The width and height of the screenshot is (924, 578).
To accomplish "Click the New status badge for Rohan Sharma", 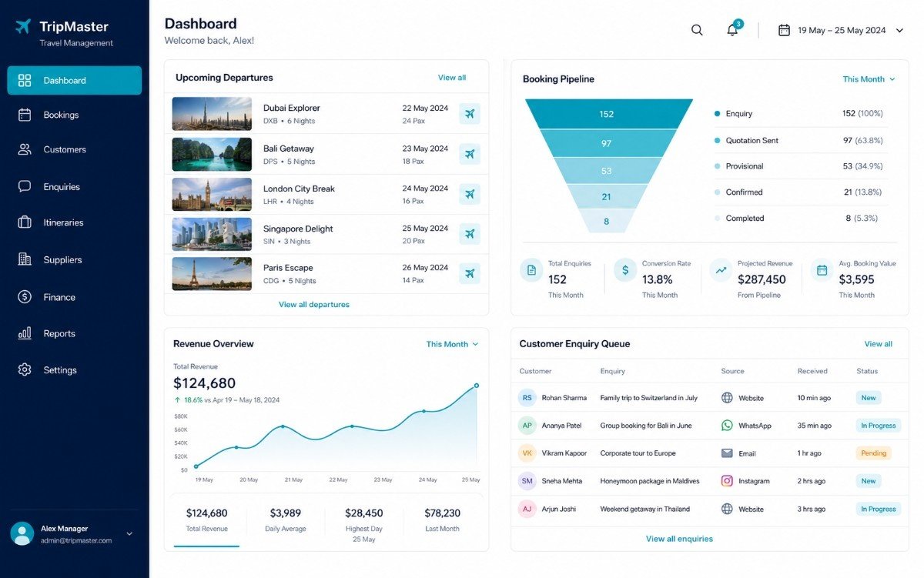I will 869,398.
